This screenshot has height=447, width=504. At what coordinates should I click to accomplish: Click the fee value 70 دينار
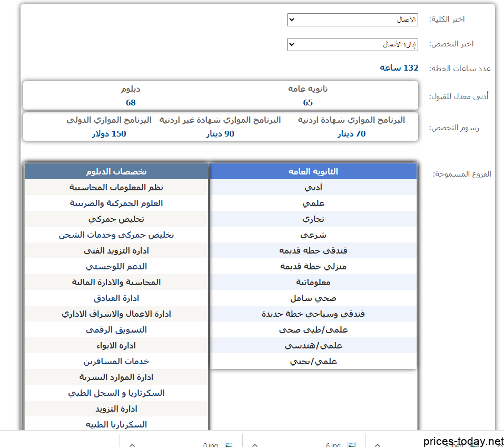pyautogui.click(x=351, y=134)
